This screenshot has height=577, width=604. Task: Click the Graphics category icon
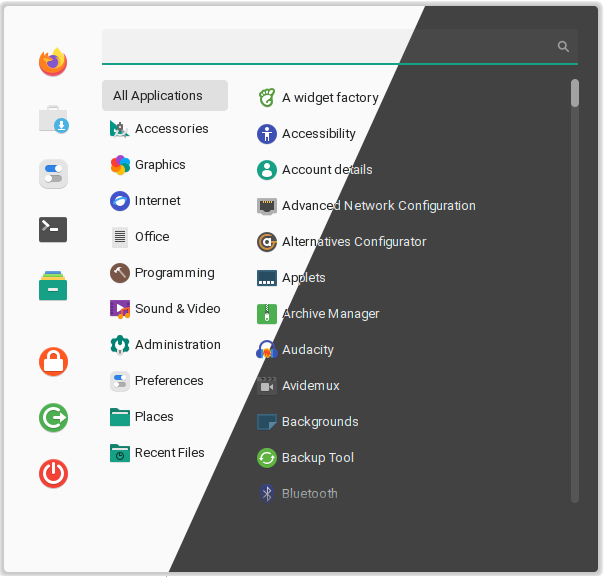[x=120, y=165]
